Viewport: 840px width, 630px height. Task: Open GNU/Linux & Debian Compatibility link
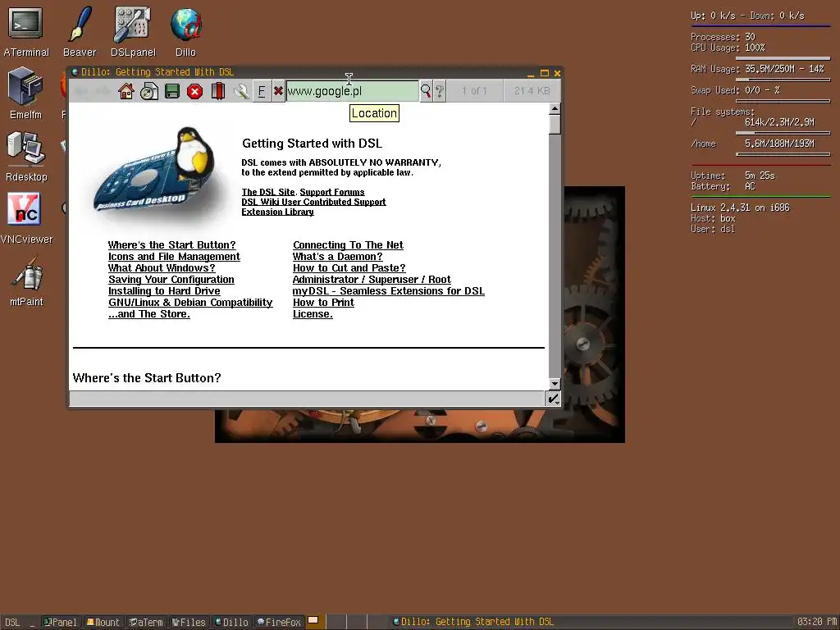190,303
